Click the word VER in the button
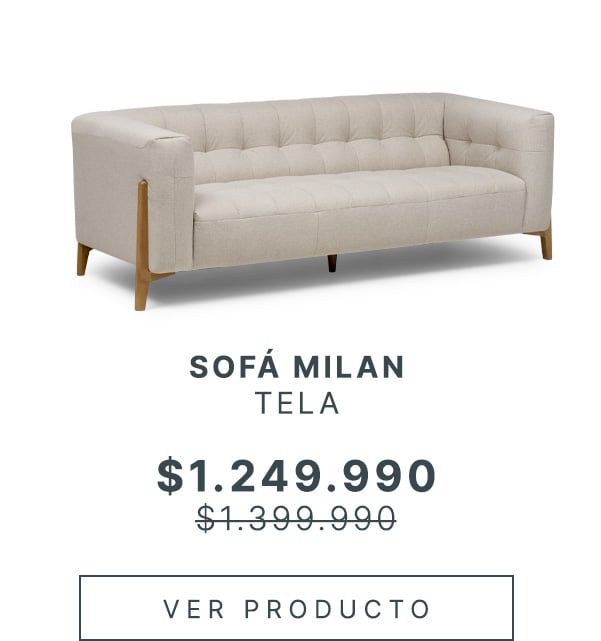Screen dimensions: 601x641 click(x=194, y=608)
